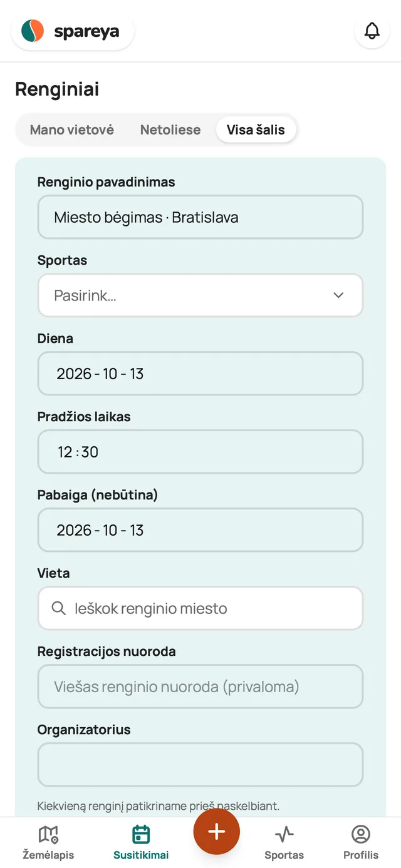Switch to Mano vietovė segment

click(x=72, y=130)
